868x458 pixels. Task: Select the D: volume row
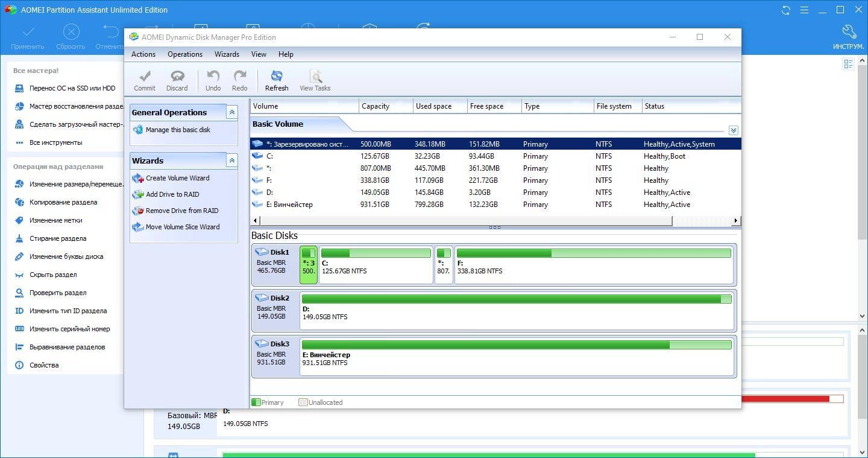pyautogui.click(x=495, y=192)
